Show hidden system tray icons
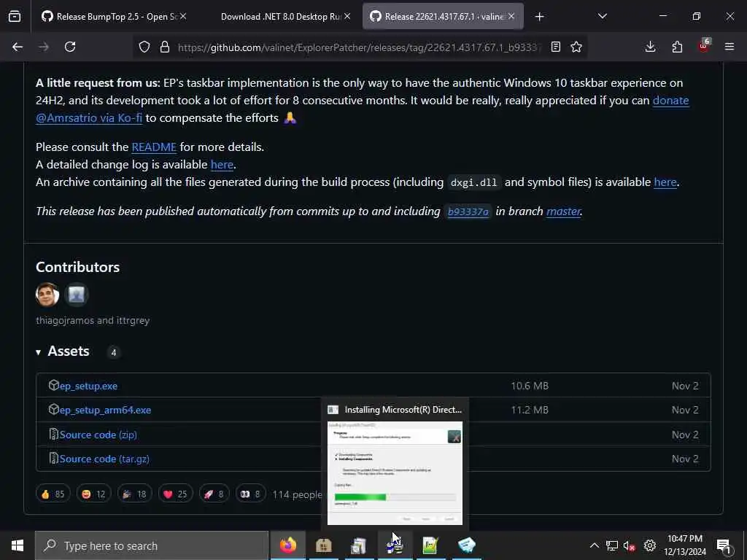The height and width of the screenshot is (560, 747). (594, 545)
